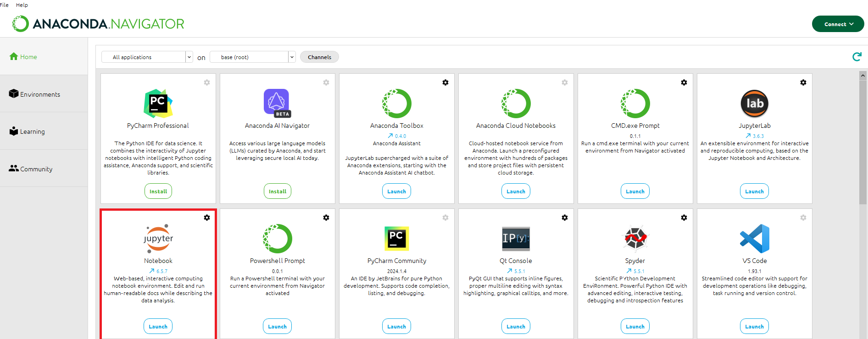The height and width of the screenshot is (339, 868).
Task: Launch Anaconda Toolbox
Action: click(397, 191)
